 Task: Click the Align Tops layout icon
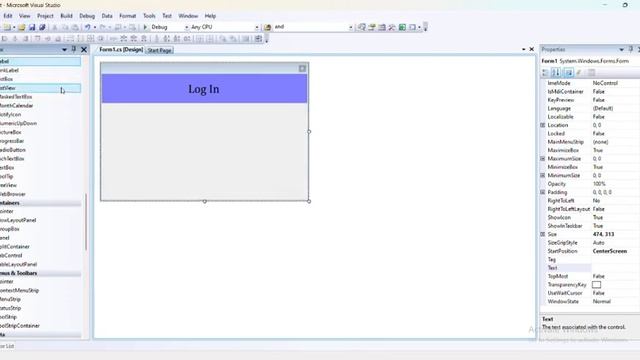[x=37, y=39]
